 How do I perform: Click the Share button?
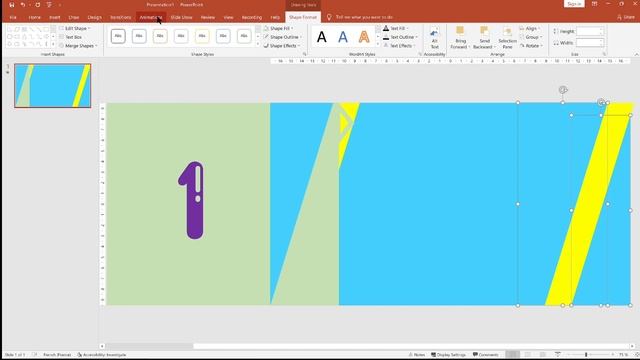(626, 17)
